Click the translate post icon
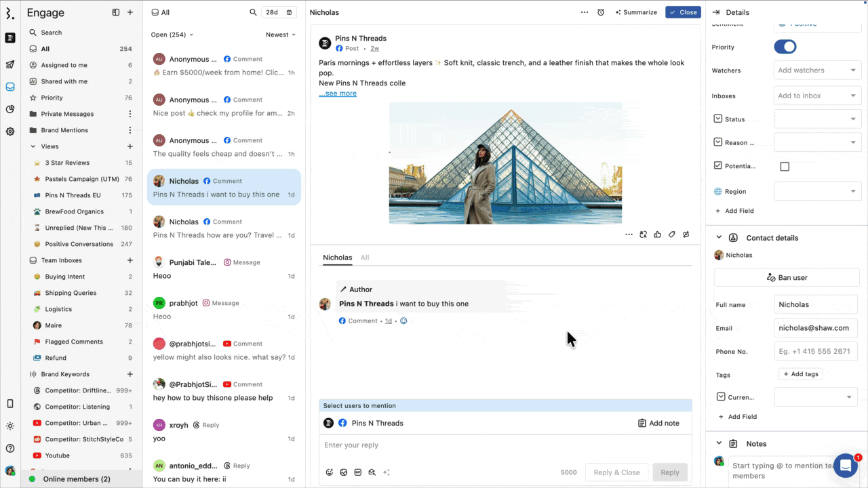The image size is (868, 488). tap(643, 235)
